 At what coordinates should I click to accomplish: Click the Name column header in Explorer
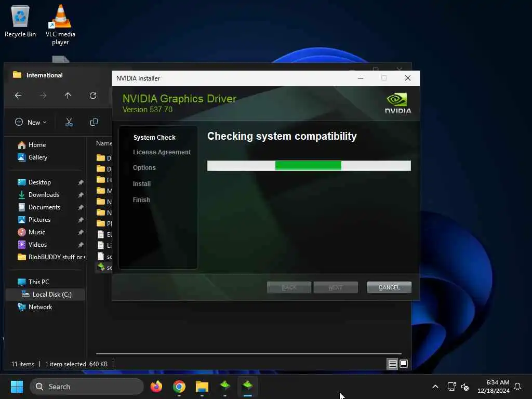tap(103, 143)
